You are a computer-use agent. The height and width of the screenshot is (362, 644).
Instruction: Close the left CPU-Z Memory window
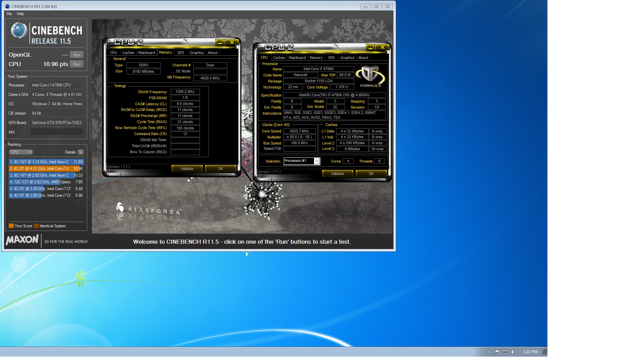(232, 42)
